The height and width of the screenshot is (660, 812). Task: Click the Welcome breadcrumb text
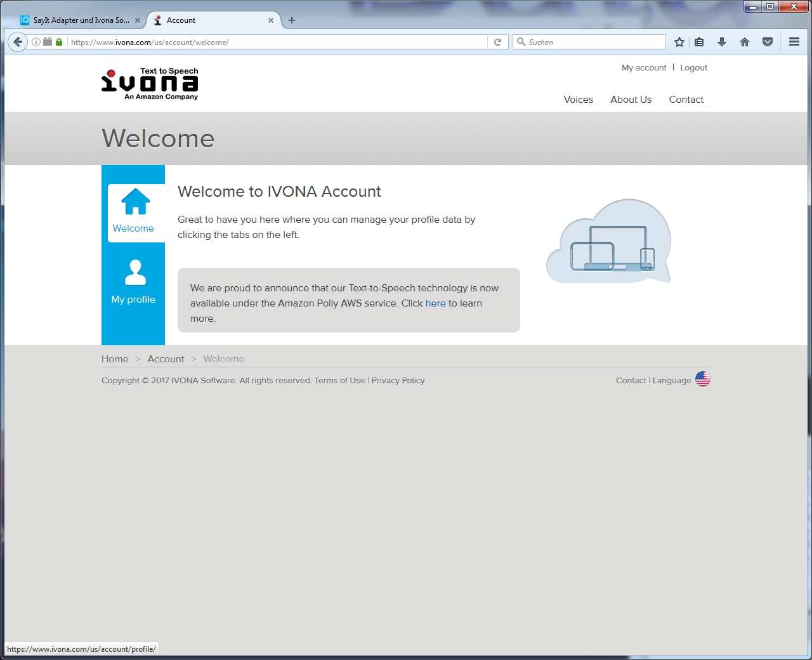(x=223, y=359)
